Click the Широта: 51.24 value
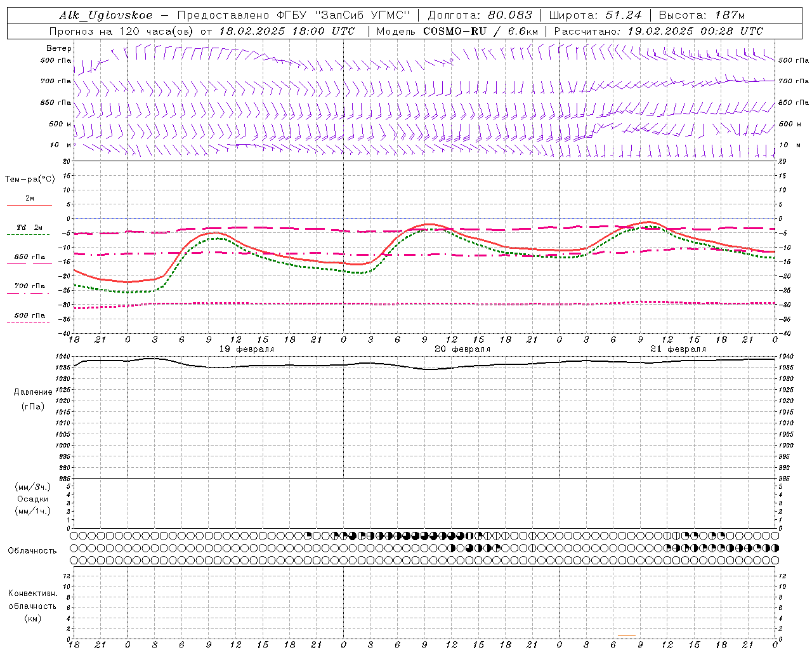The image size is (812, 650). [x=595, y=15]
